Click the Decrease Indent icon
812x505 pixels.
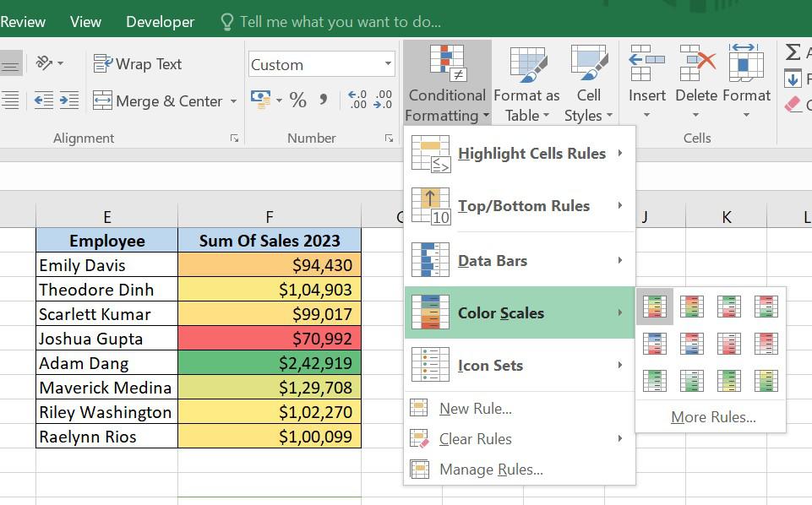point(43,100)
